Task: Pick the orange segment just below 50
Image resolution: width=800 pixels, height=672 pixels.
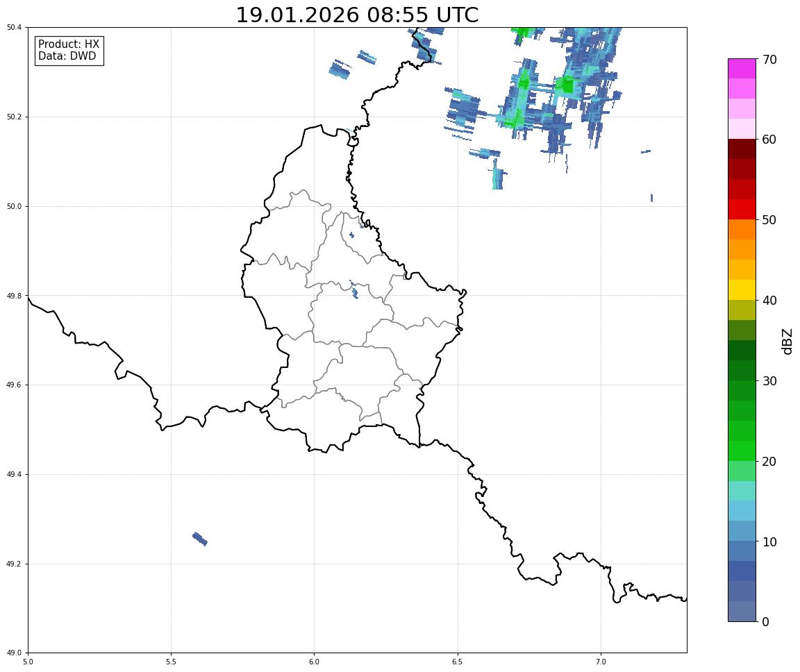Action: tap(742, 230)
